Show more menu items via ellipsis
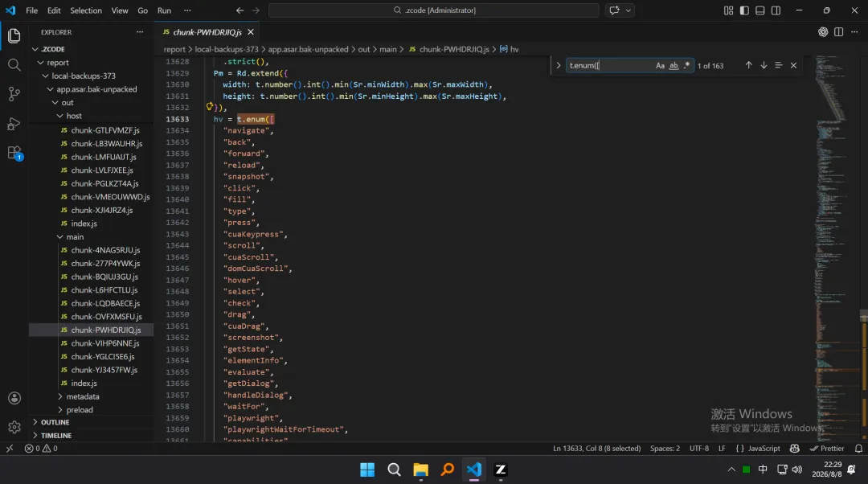Screen dimensions: 868x484 (187, 10)
